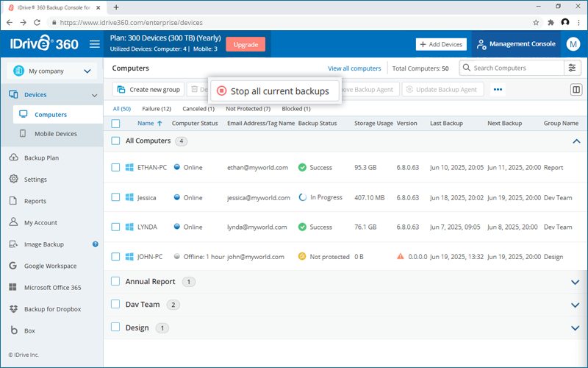Switch to the Failure (12) tab
This screenshot has width=588, height=368.
click(x=157, y=109)
